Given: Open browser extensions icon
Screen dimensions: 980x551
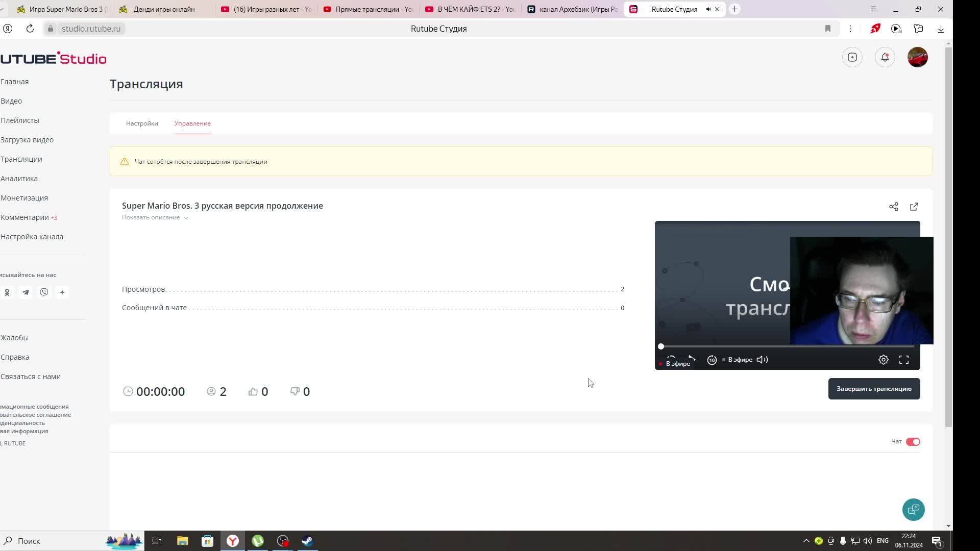Looking at the screenshot, I should click(x=918, y=29).
